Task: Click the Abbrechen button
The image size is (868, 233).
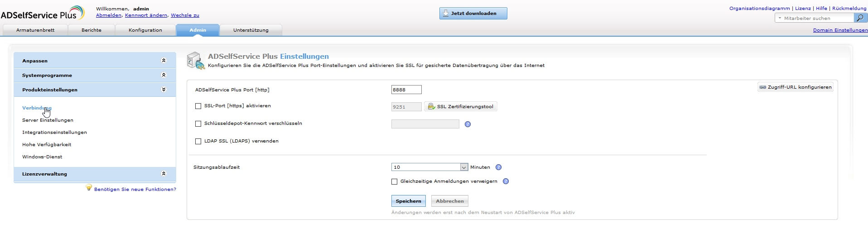Action: (450, 201)
